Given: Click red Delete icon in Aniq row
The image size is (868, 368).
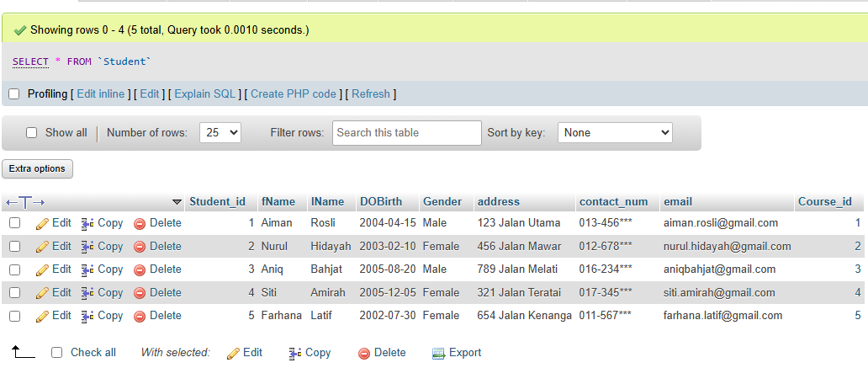Looking at the screenshot, I should 140,270.
